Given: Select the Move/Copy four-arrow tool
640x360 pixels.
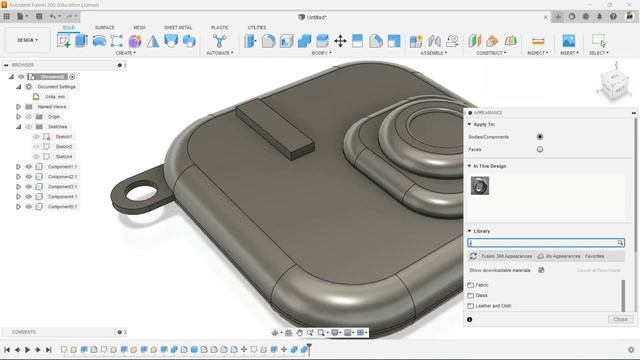Looking at the screenshot, I should 340,41.
